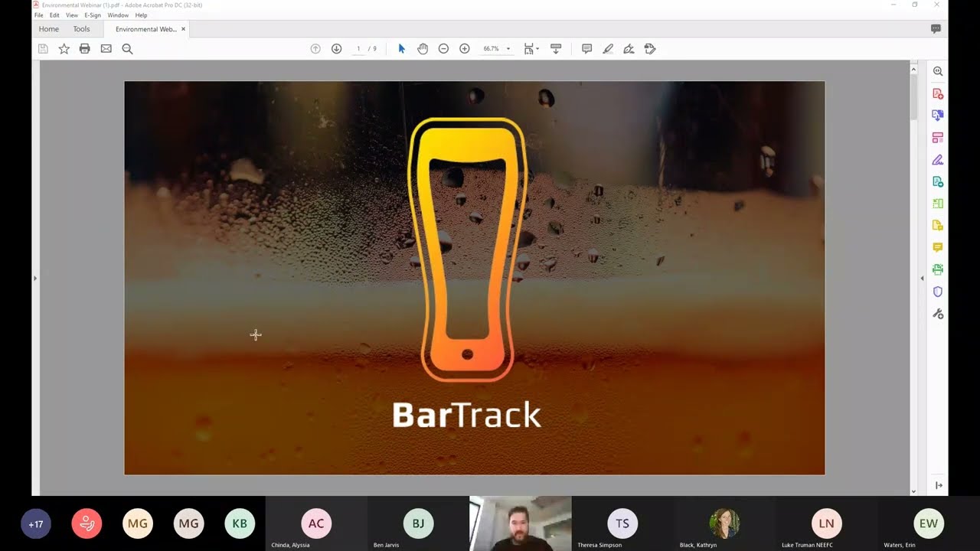Open the search magnifier tool in right panel
Image resolution: width=980 pixels, height=551 pixels.
coord(938,71)
